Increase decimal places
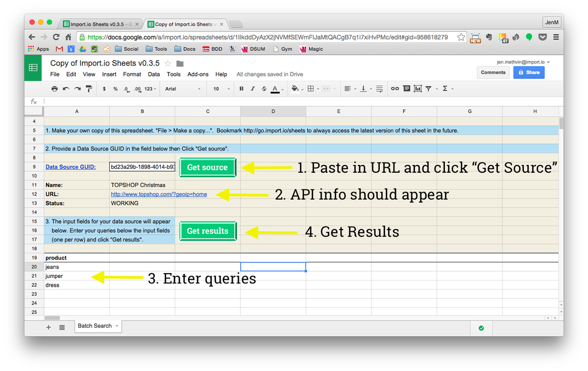Image resolution: width=588 pixels, height=371 pixels. [138, 89]
